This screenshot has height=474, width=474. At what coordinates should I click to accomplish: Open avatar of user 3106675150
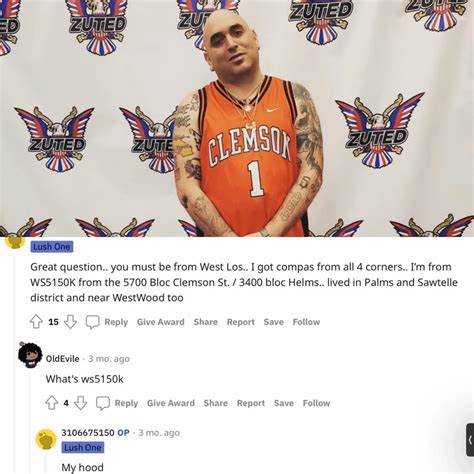(x=46, y=440)
